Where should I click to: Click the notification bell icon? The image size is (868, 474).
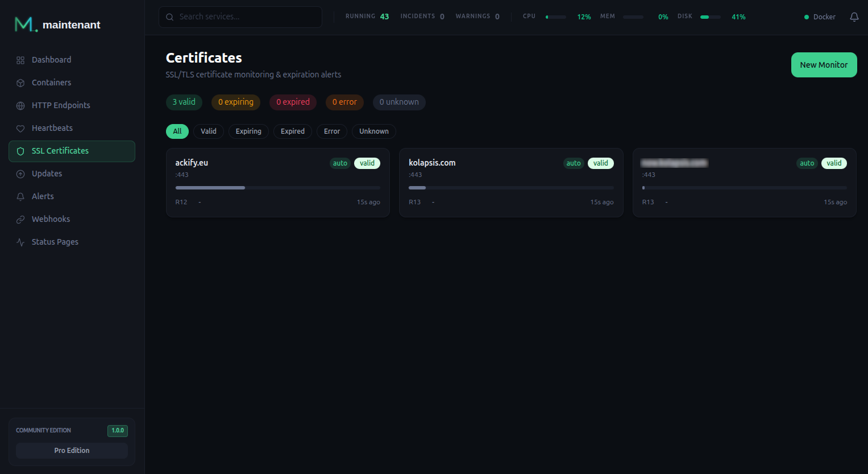point(854,17)
